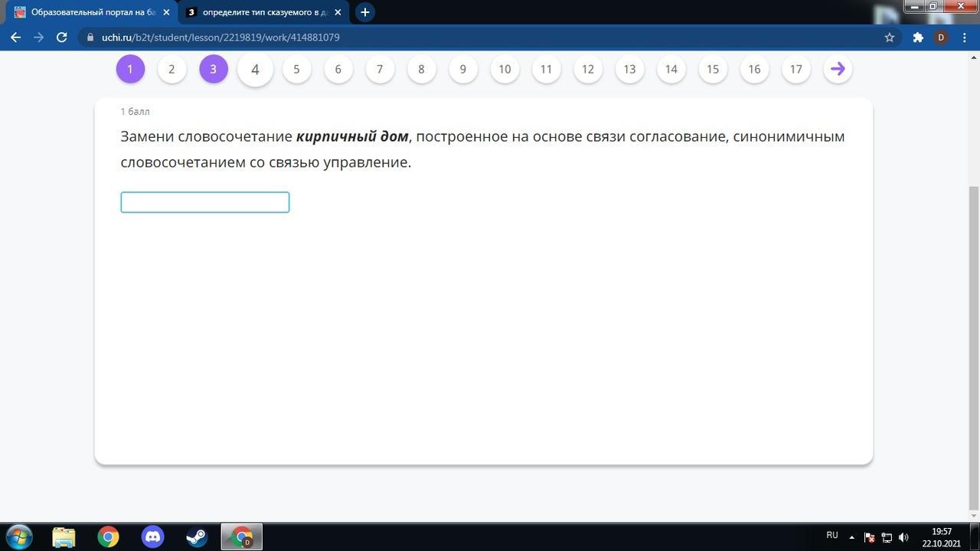Viewport: 980px width, 551px height.
Task: Select active Chrome profile window in taskbar
Action: click(x=242, y=537)
